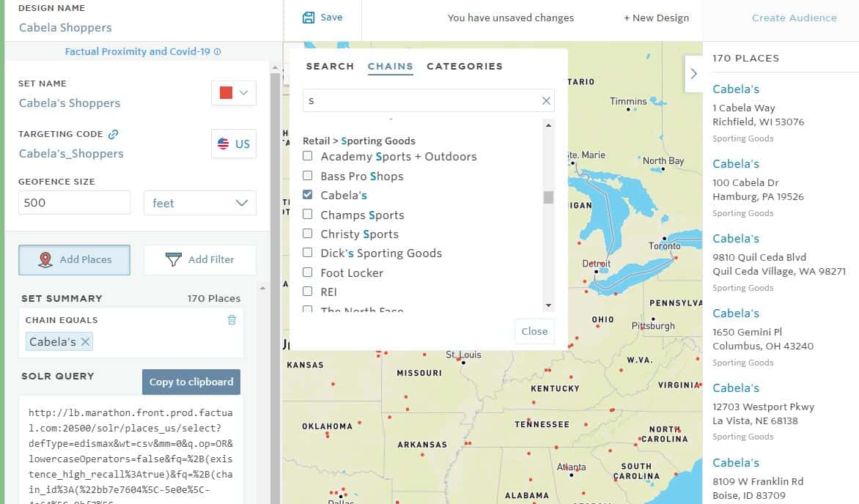Check the Foot Locker chain
Image resolution: width=859 pixels, height=504 pixels.
[x=308, y=273]
